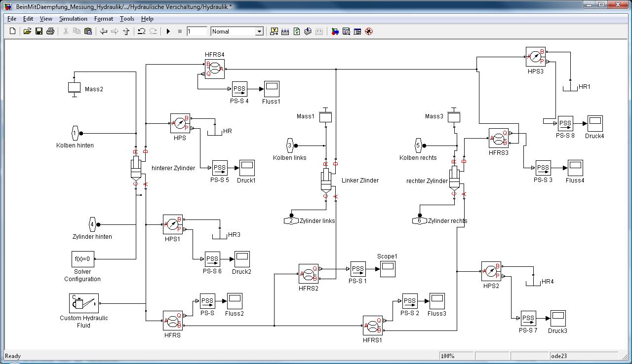Open the Format menu

pos(104,19)
